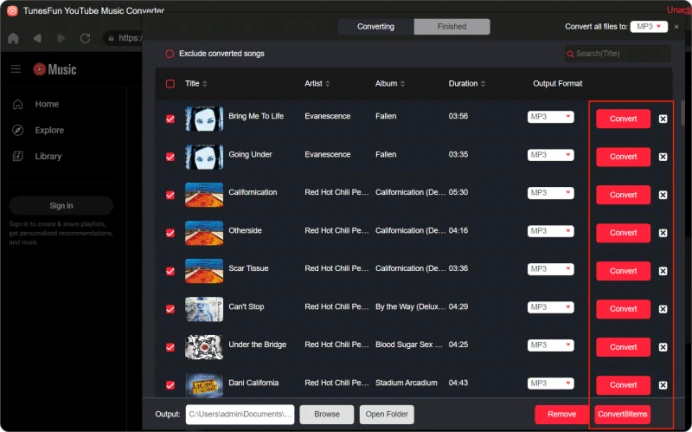
Task: Click the YouTube Music logo
Action: click(x=55, y=69)
